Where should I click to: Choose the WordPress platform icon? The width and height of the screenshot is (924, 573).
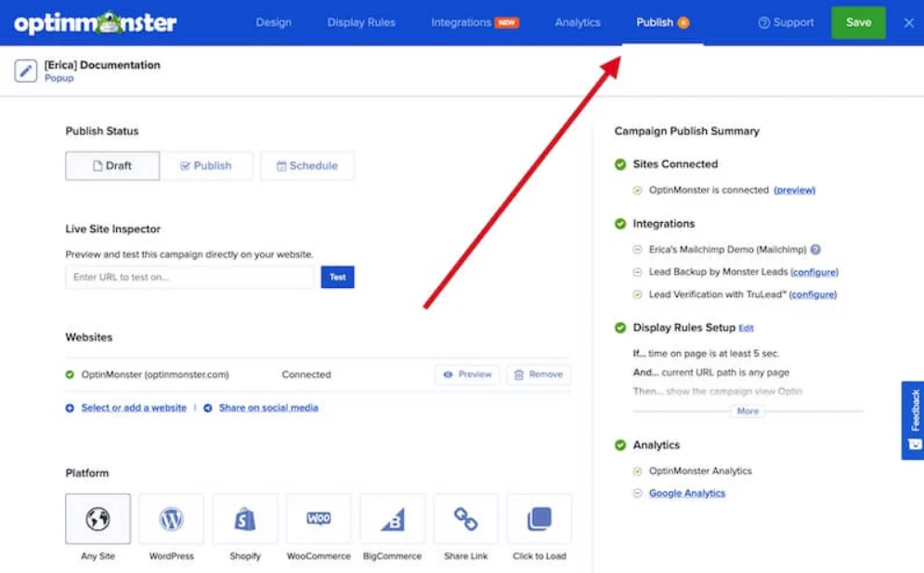pos(172,519)
